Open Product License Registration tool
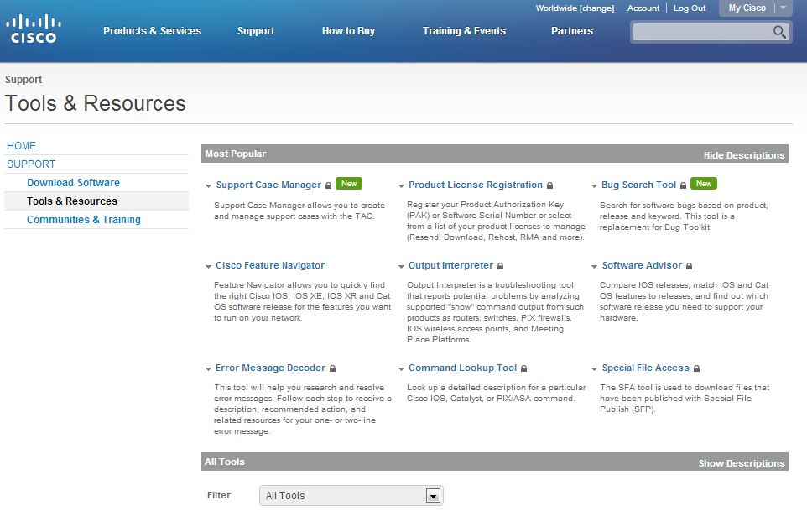 click(476, 185)
